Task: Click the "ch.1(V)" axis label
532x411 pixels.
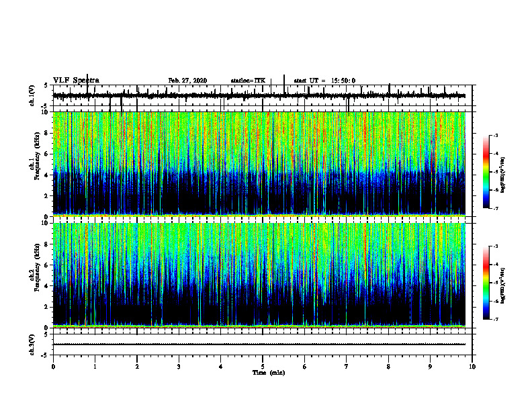Action: [x=32, y=95]
